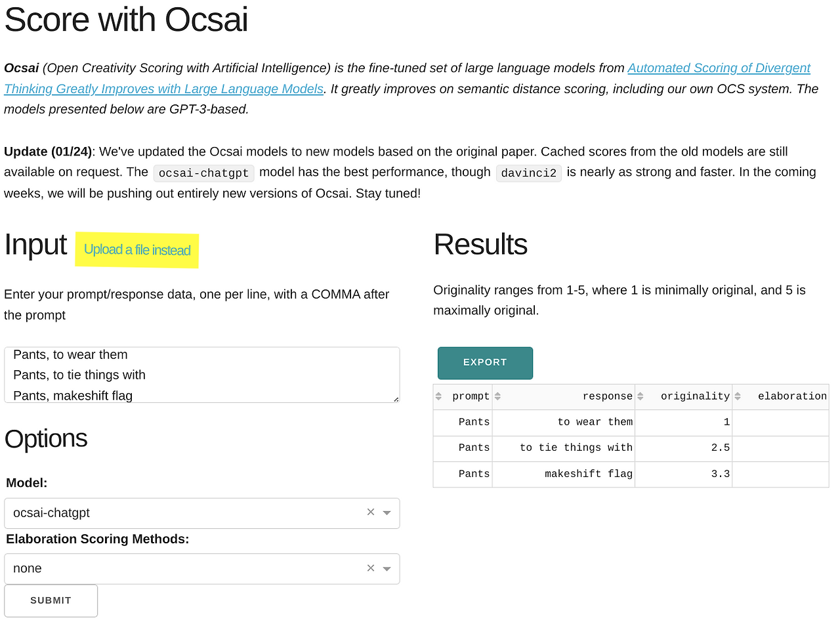Click the davinci2 code label in update note
The image size is (840, 628).
tap(529, 173)
